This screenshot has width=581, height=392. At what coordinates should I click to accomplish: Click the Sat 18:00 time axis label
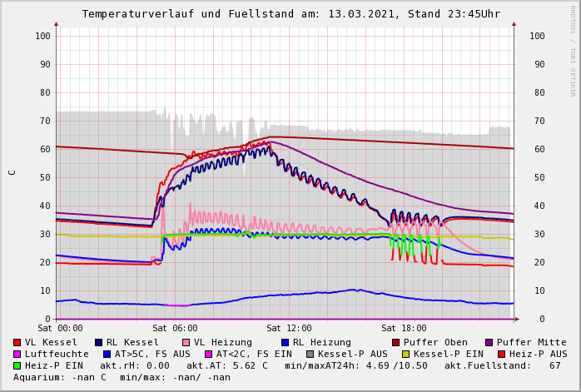[404, 328]
